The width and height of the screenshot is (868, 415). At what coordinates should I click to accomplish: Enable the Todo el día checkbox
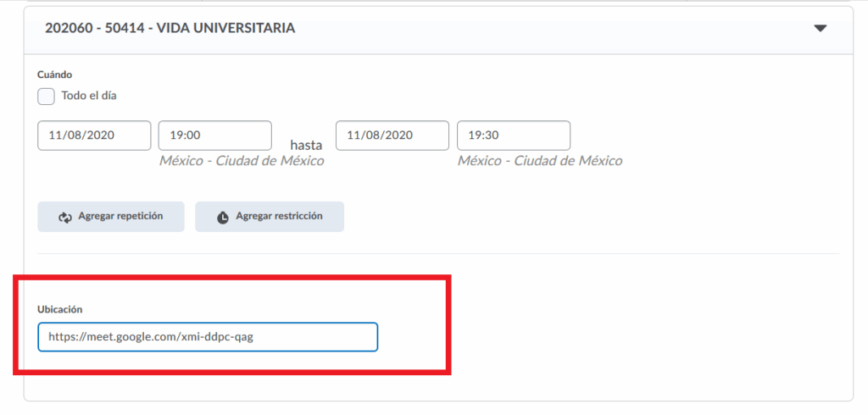47,96
